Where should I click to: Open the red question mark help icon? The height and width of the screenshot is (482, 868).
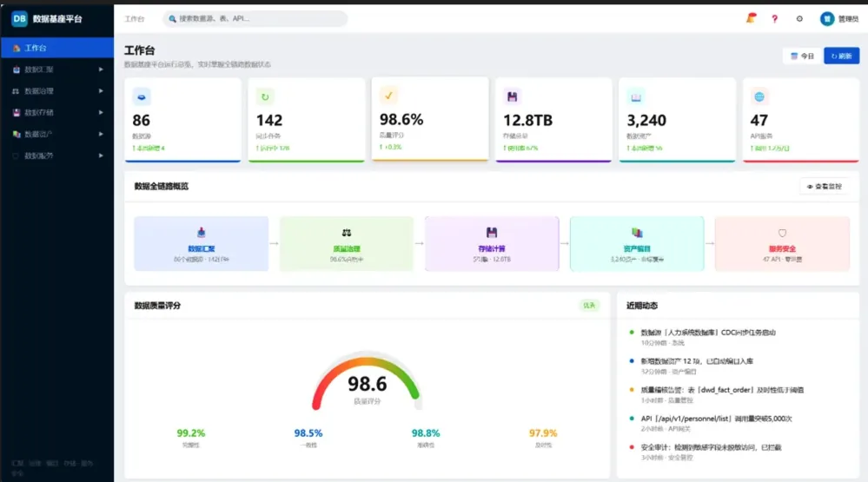pos(774,19)
